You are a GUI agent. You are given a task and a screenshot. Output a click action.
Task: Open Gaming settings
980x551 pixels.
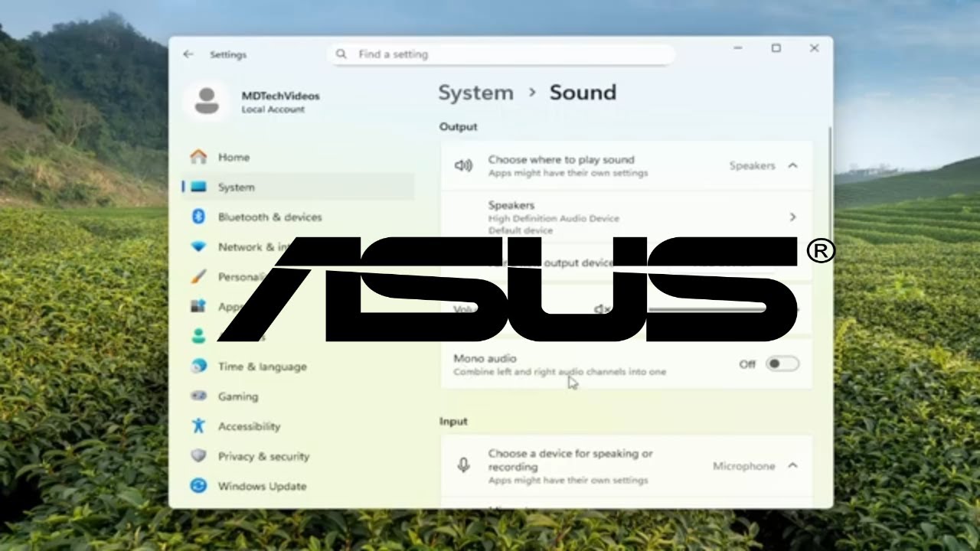299,396
